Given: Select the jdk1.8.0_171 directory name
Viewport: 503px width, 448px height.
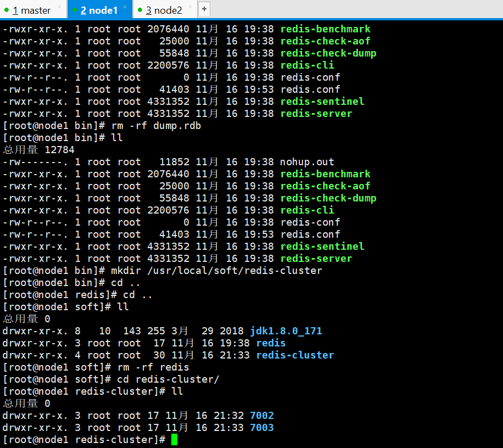Looking at the screenshot, I should (x=286, y=331).
